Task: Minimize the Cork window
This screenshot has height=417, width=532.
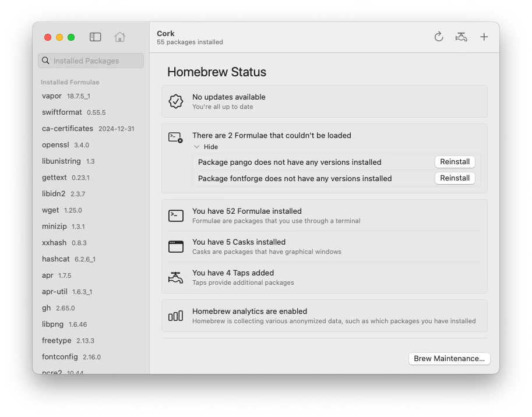Action: (x=59, y=37)
